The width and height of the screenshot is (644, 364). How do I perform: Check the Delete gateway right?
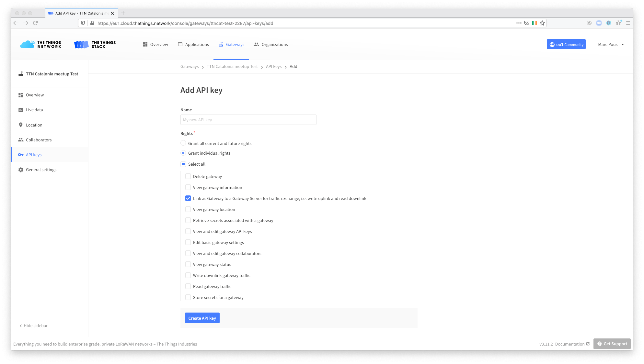pos(188,176)
